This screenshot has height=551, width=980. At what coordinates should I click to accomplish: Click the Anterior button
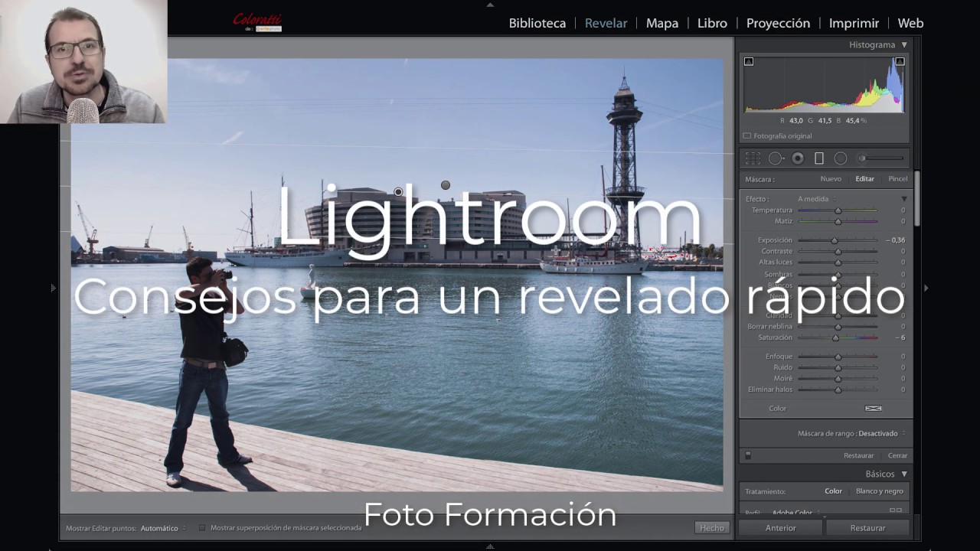pyautogui.click(x=780, y=528)
